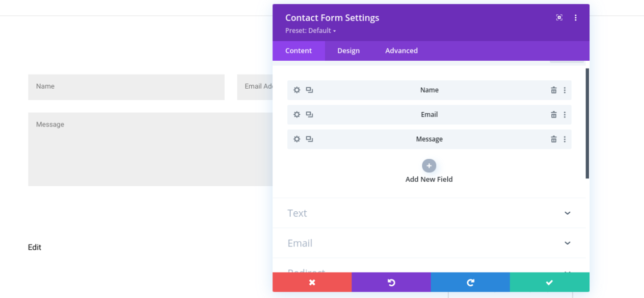The image size is (644, 298).
Task: Open the Advanced tab
Action: tap(401, 50)
